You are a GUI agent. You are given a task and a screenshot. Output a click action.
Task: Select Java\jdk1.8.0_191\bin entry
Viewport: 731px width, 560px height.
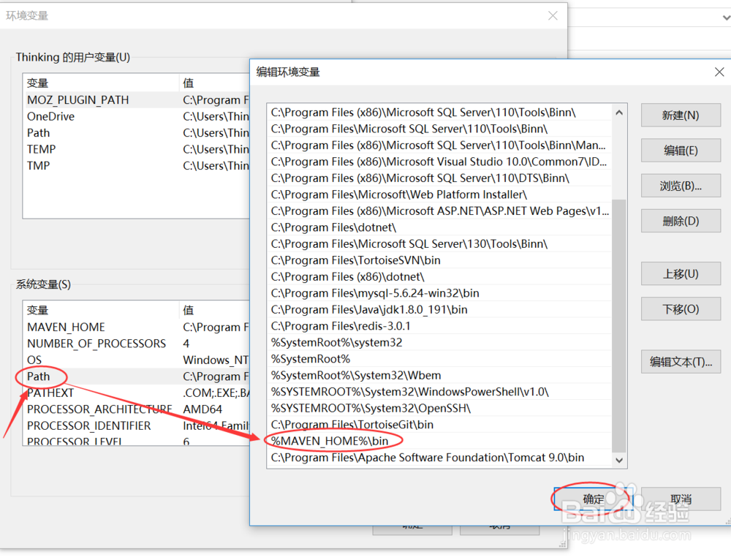point(439,310)
